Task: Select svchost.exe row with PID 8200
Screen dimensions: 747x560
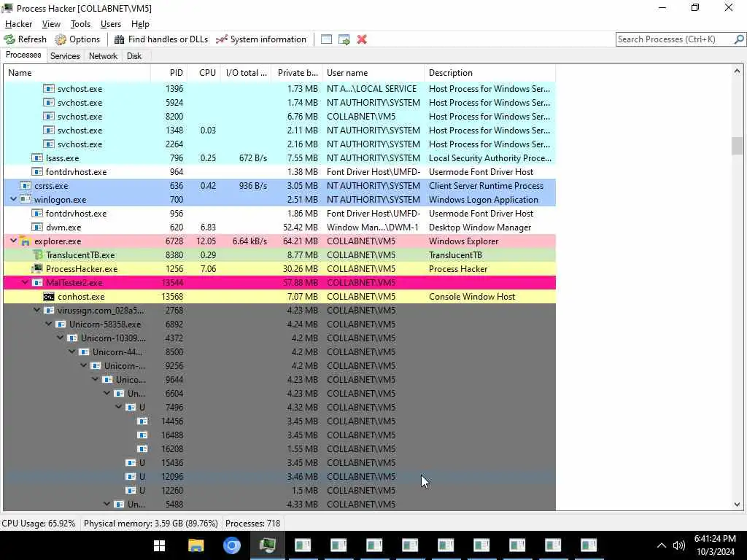Action: 279,117
